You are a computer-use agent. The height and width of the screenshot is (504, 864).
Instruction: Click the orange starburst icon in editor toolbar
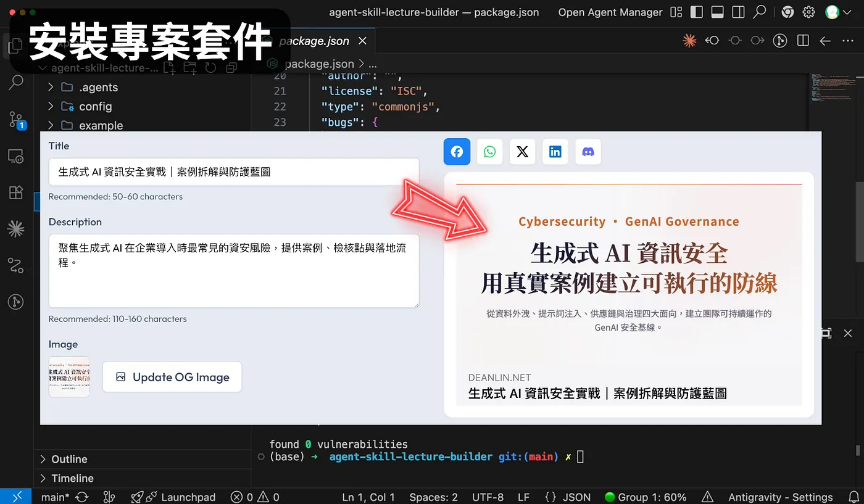tap(689, 41)
